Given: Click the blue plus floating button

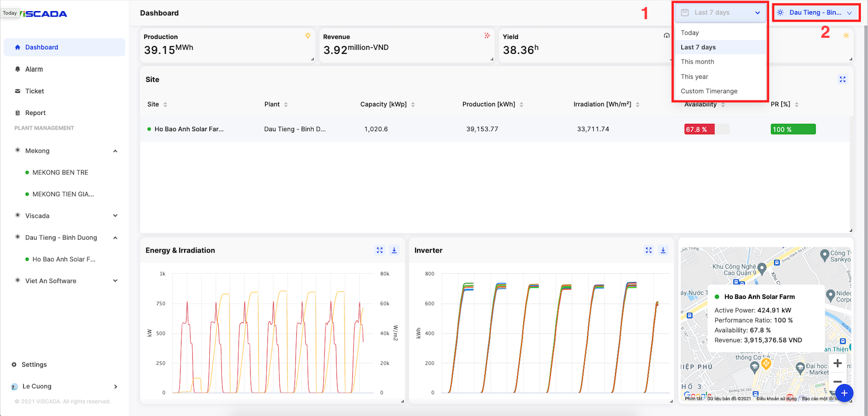Looking at the screenshot, I should pyautogui.click(x=844, y=393).
